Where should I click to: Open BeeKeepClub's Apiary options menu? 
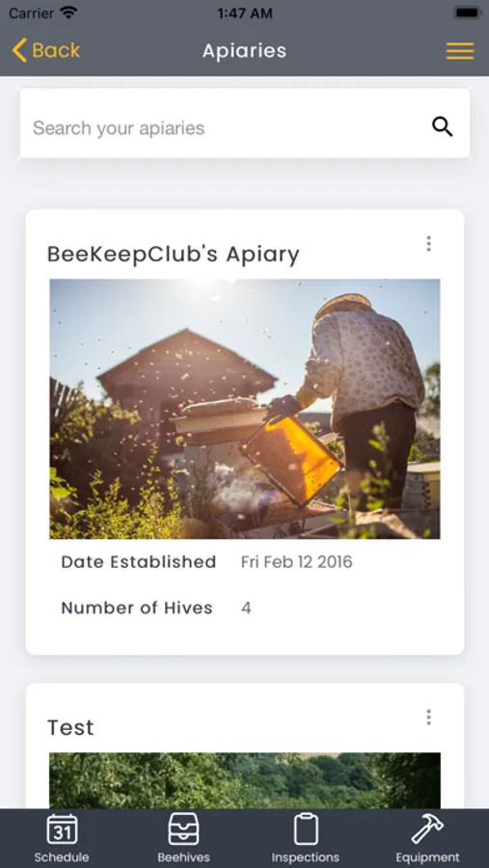(x=428, y=244)
